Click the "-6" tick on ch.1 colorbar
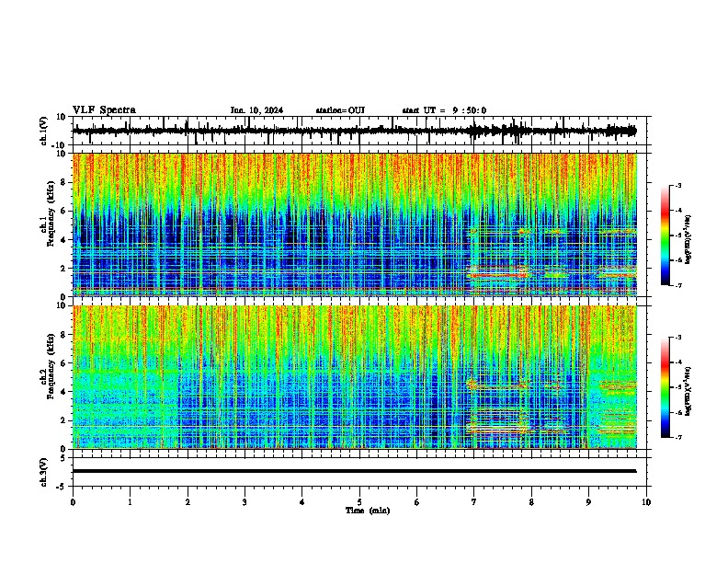Screen dimensions: 728x563 point(677,260)
